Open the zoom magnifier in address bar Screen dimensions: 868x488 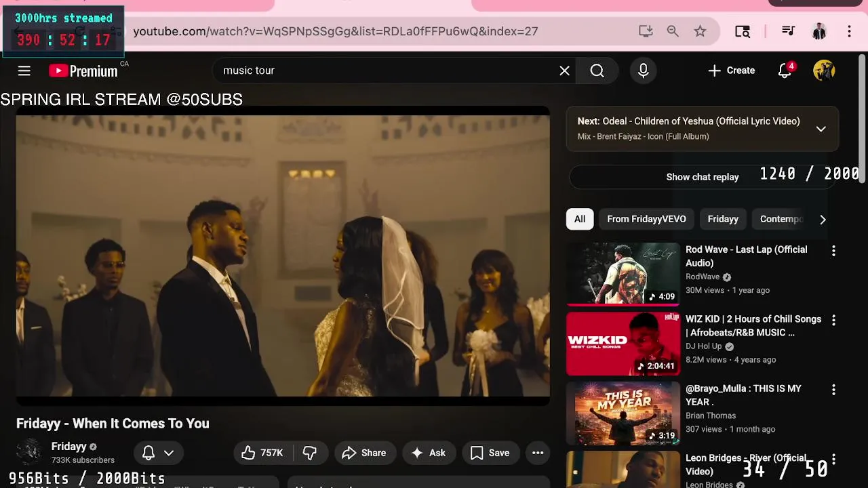[x=673, y=31]
